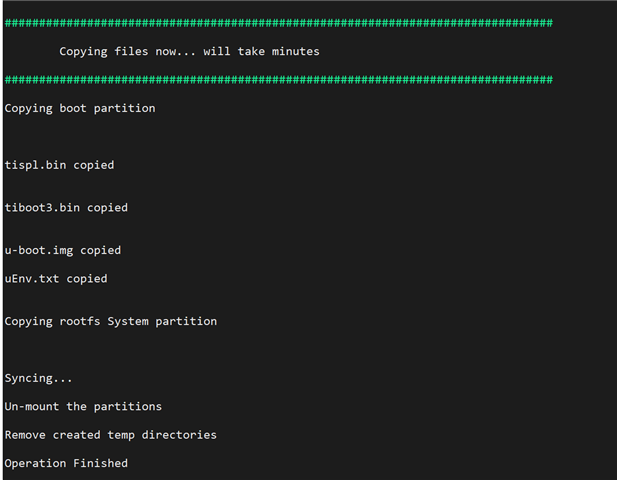Click the word 'Finished' at the bottom
This screenshot has height=480, width=617.
[x=100, y=463]
